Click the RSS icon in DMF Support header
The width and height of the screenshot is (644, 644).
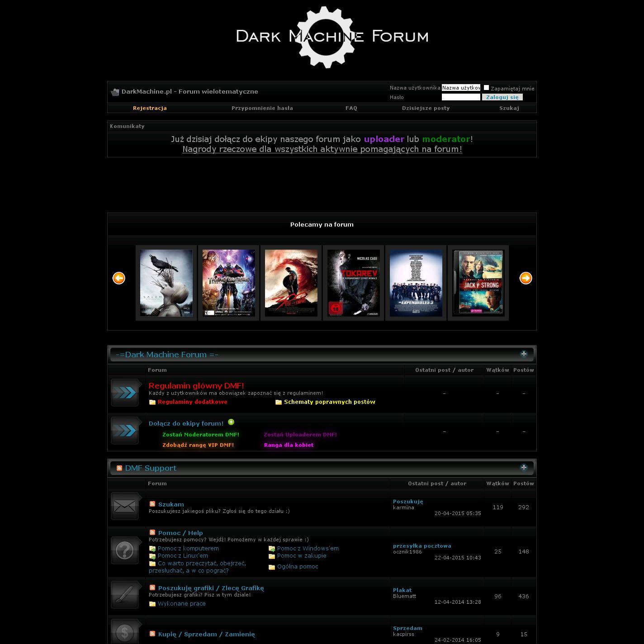click(119, 468)
